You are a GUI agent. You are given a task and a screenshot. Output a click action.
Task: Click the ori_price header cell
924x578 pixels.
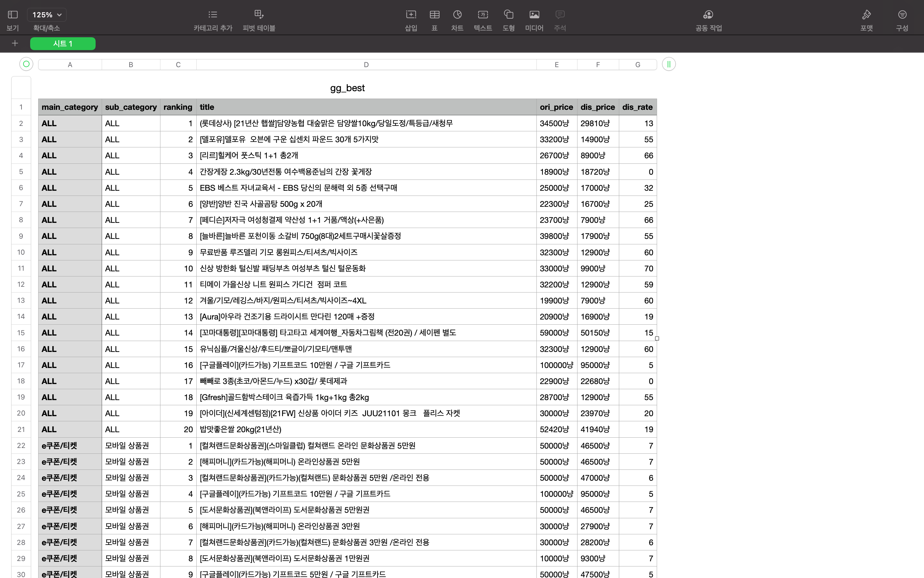click(x=557, y=107)
